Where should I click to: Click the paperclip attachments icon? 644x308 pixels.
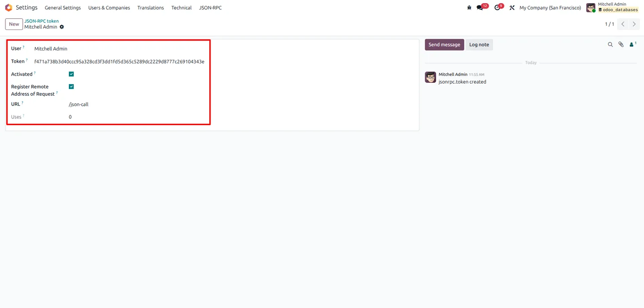(621, 45)
